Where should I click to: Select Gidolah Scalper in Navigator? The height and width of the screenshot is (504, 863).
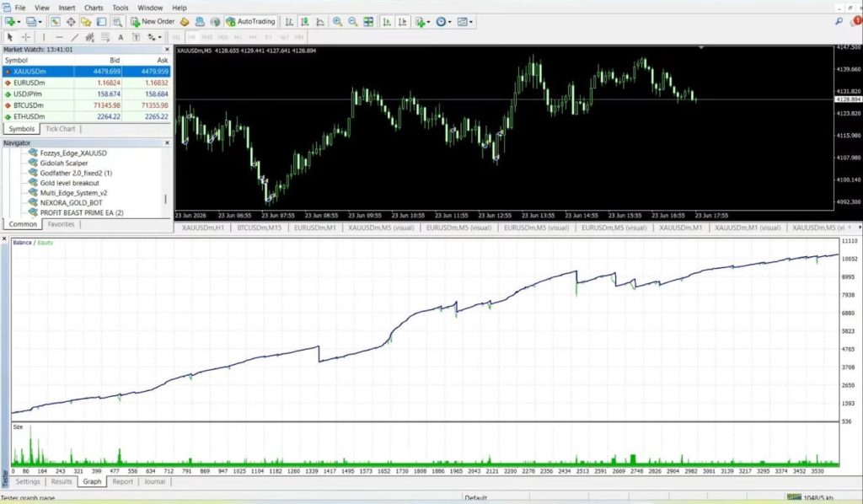(x=64, y=164)
